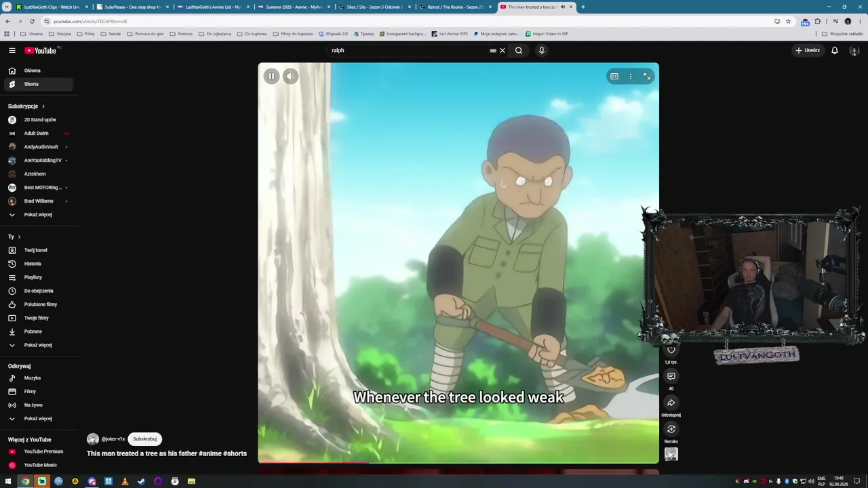Expand Pokaż więcej under Pobrane
This screenshot has width=868, height=488.
38,345
